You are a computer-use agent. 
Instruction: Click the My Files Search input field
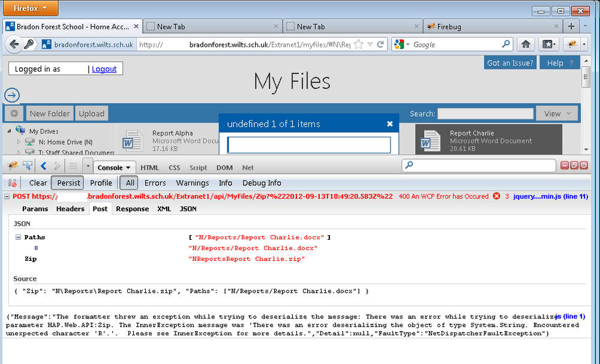(x=485, y=113)
